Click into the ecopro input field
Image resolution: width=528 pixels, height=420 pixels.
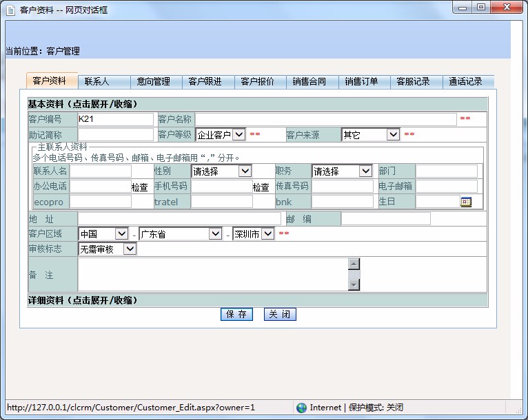[101, 202]
